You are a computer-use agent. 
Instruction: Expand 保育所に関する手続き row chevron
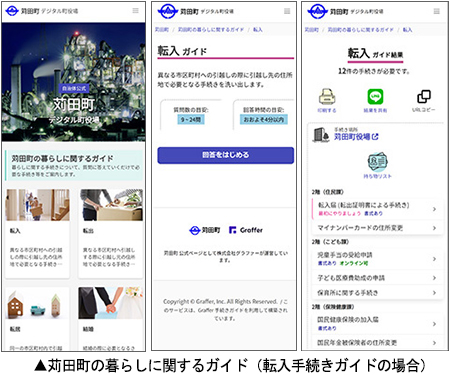point(434,293)
